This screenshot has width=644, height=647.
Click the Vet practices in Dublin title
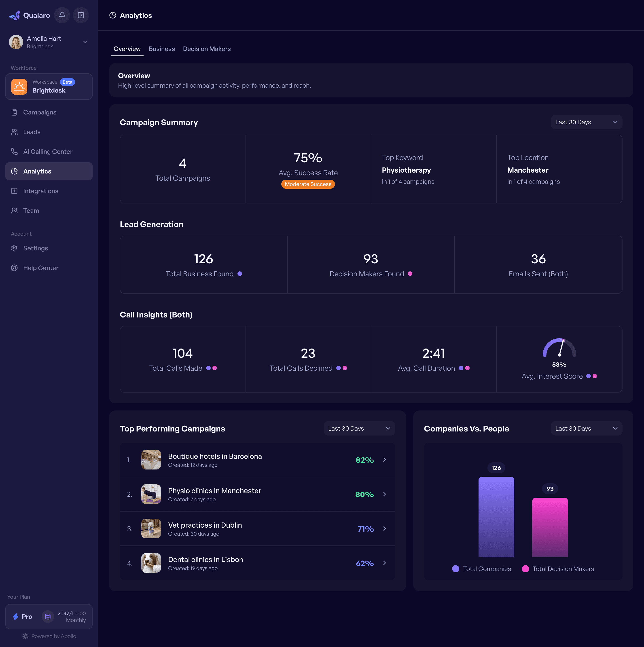coord(205,525)
